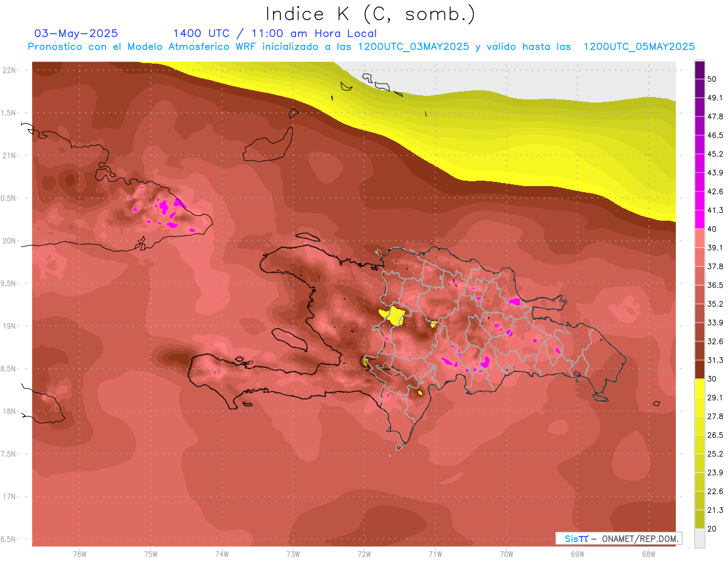
Task: Click the colorbar value 31.3
Action: pos(715,360)
